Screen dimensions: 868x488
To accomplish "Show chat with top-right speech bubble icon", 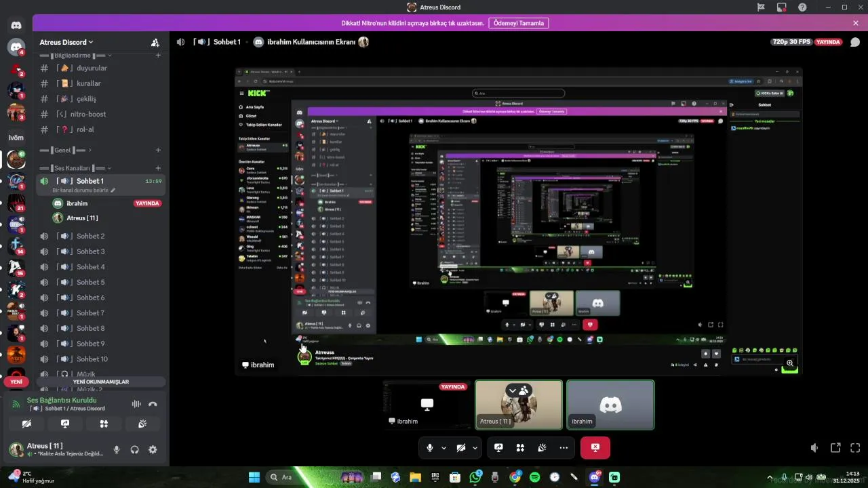I will point(855,42).
